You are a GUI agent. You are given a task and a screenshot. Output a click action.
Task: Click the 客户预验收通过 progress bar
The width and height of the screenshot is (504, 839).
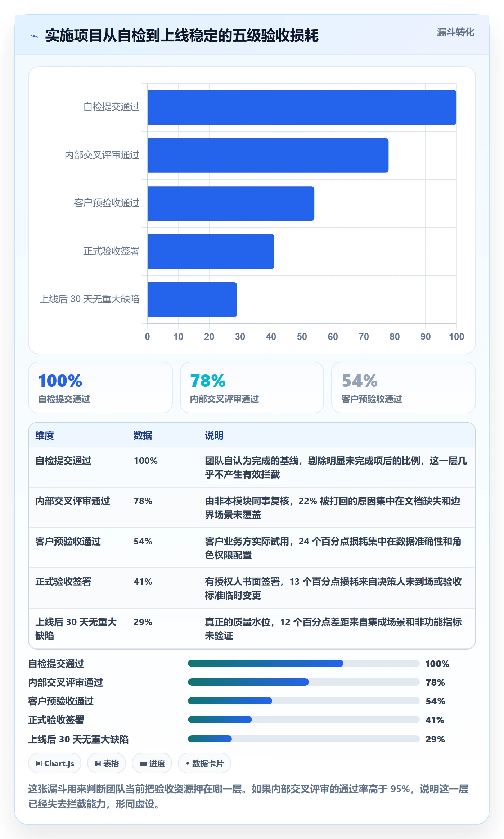tap(303, 701)
